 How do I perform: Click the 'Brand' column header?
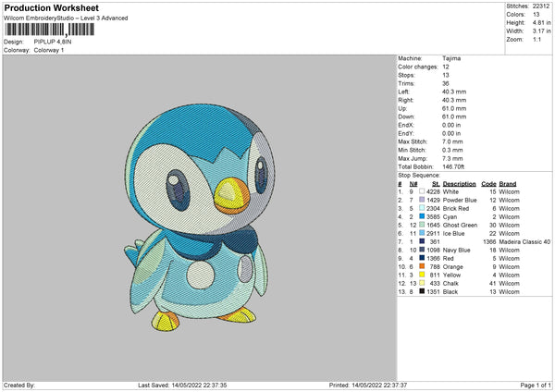pos(508,184)
